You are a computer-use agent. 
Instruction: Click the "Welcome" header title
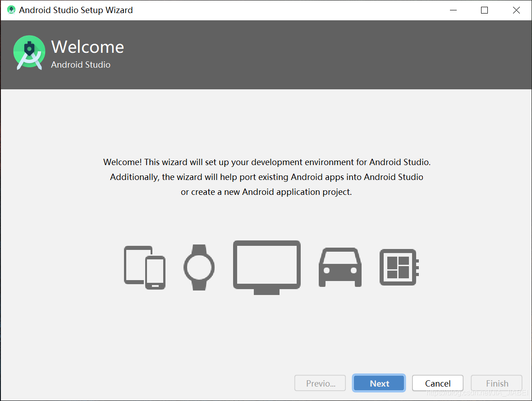pos(87,47)
